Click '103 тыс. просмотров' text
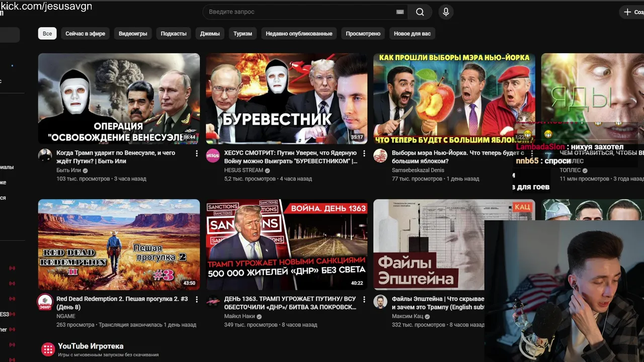The width and height of the screenshot is (644, 362). coord(83,178)
